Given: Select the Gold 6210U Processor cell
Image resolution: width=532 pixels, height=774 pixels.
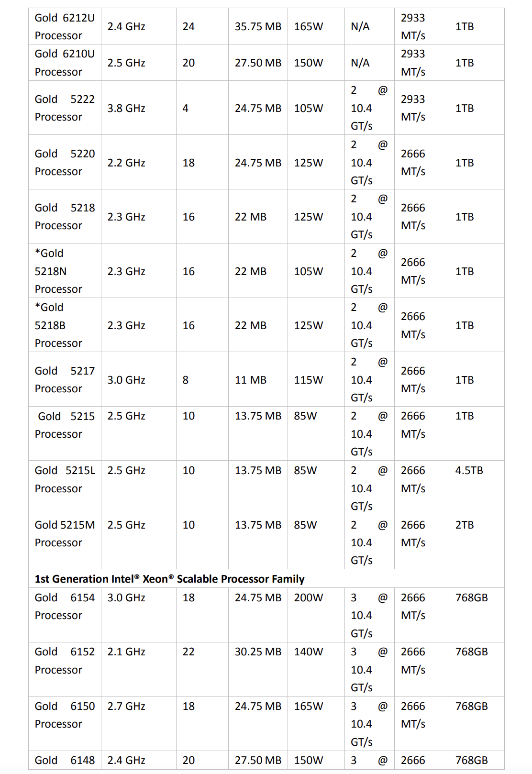Looking at the screenshot, I should click(65, 63).
